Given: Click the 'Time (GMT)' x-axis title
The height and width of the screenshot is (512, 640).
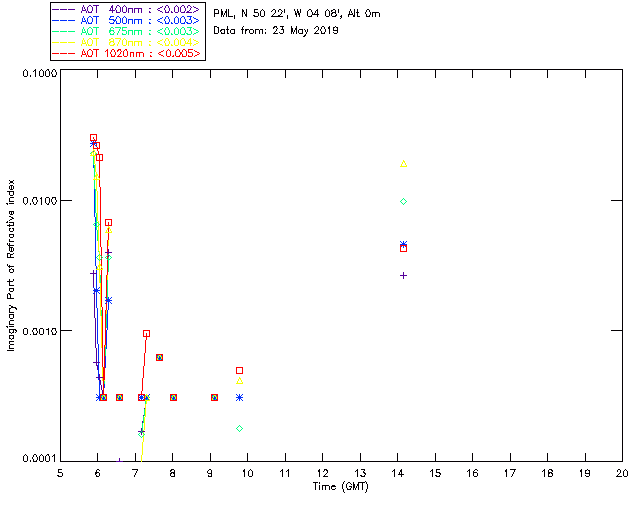Looking at the screenshot, I should coord(341,487).
